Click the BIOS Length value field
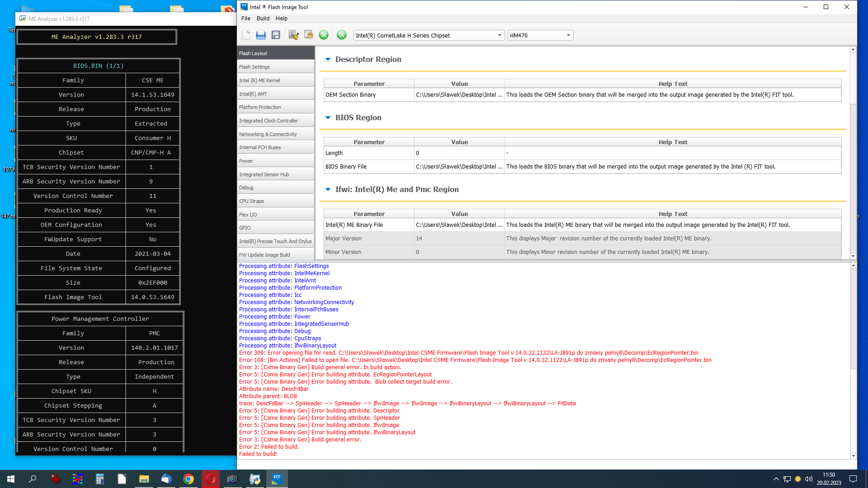868x488 pixels. coord(459,153)
